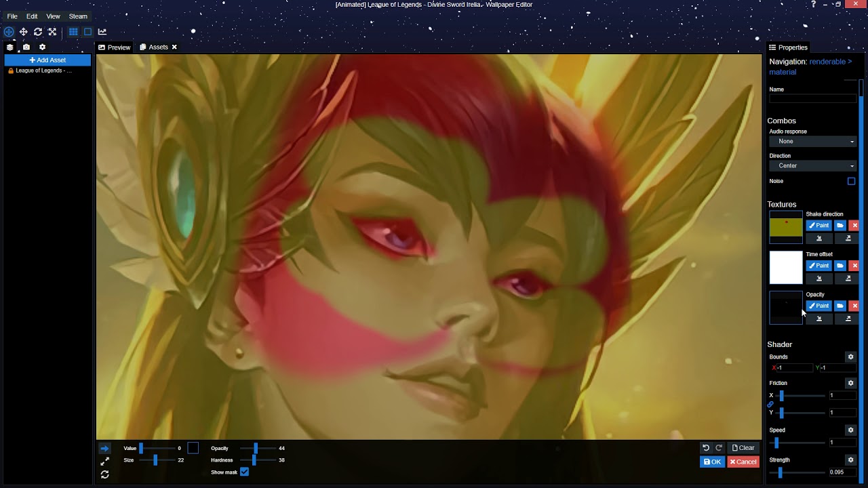The height and width of the screenshot is (488, 868).
Task: Paint the Shake direction texture
Action: coord(818,226)
